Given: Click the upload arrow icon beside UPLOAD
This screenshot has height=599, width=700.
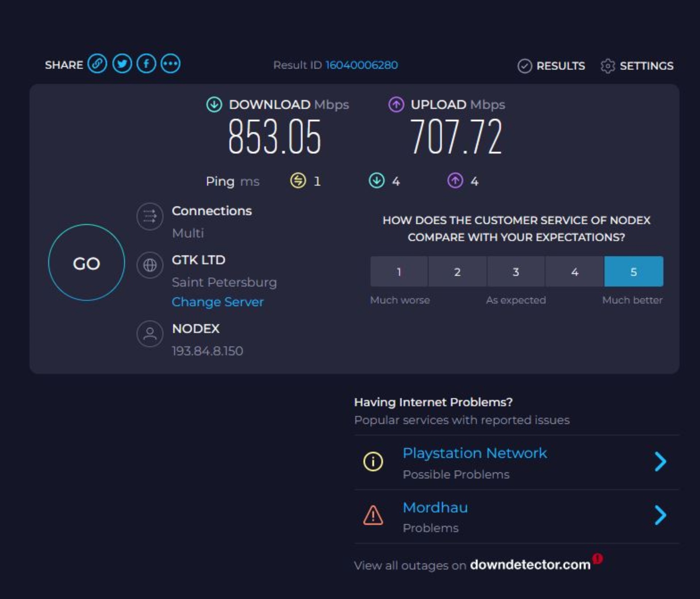Looking at the screenshot, I should (x=396, y=105).
